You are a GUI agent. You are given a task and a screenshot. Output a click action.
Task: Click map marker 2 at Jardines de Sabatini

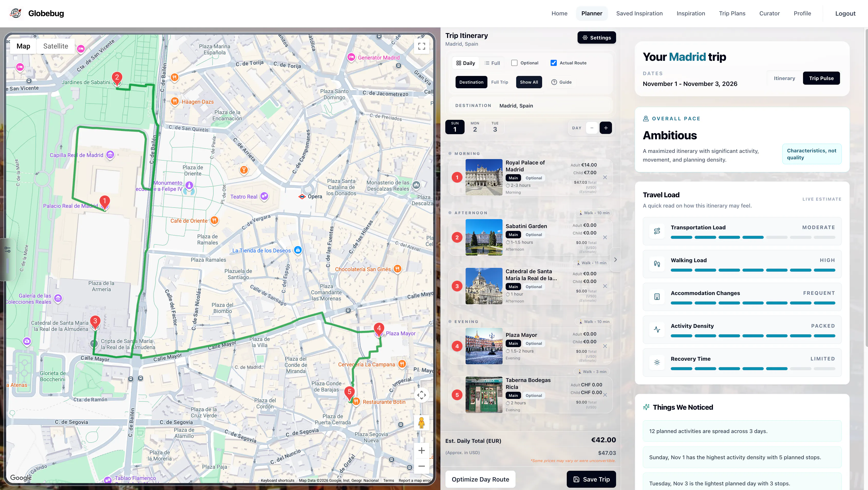[x=117, y=79]
